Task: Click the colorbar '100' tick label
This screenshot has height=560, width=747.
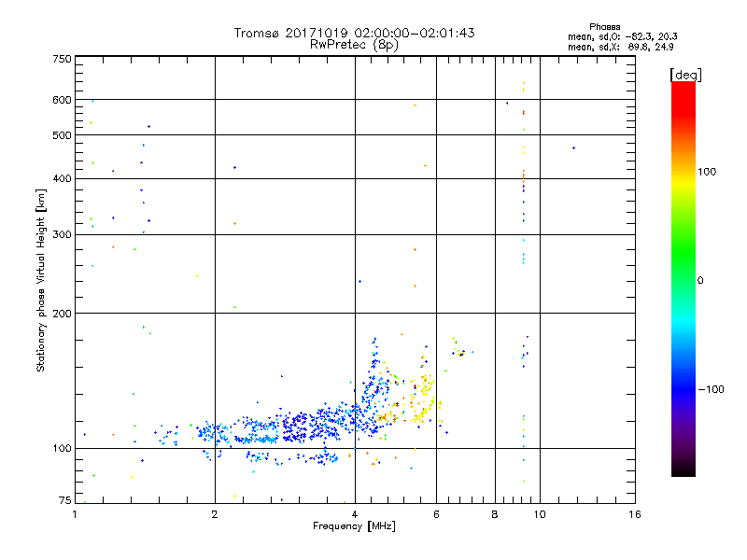Action: click(x=707, y=172)
